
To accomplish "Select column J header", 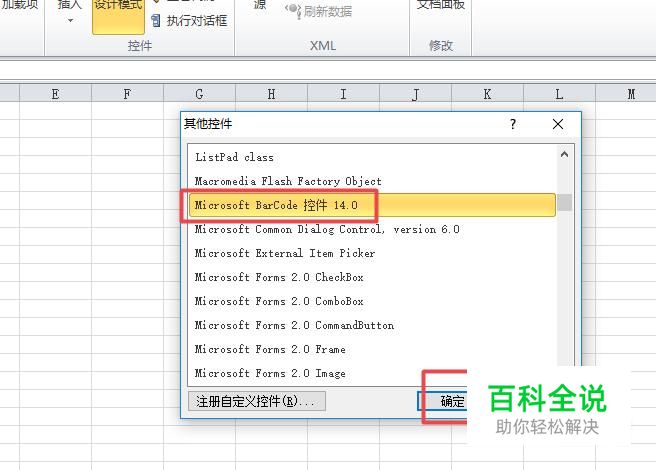I will pyautogui.click(x=415, y=94).
